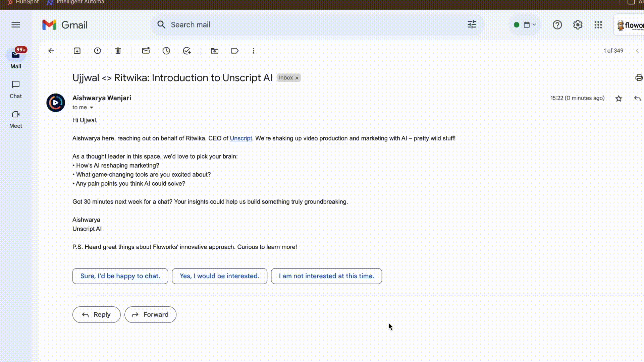The image size is (644, 362).
Task: Open the Move to folder icon
Action: click(x=215, y=51)
